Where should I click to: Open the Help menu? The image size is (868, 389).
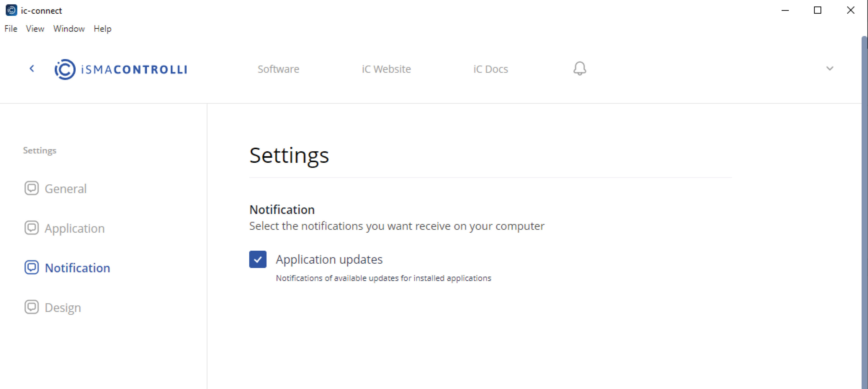point(102,29)
